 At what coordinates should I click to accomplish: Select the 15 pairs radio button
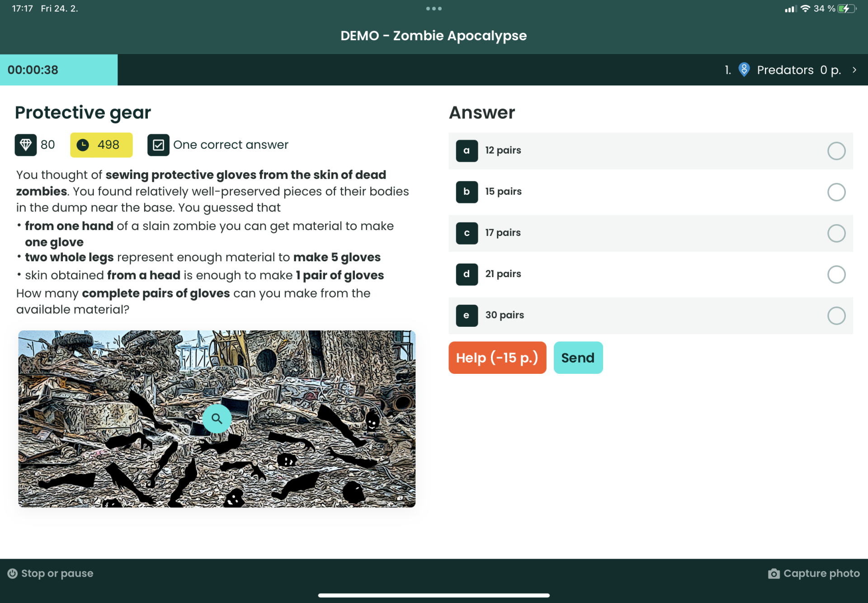(836, 192)
